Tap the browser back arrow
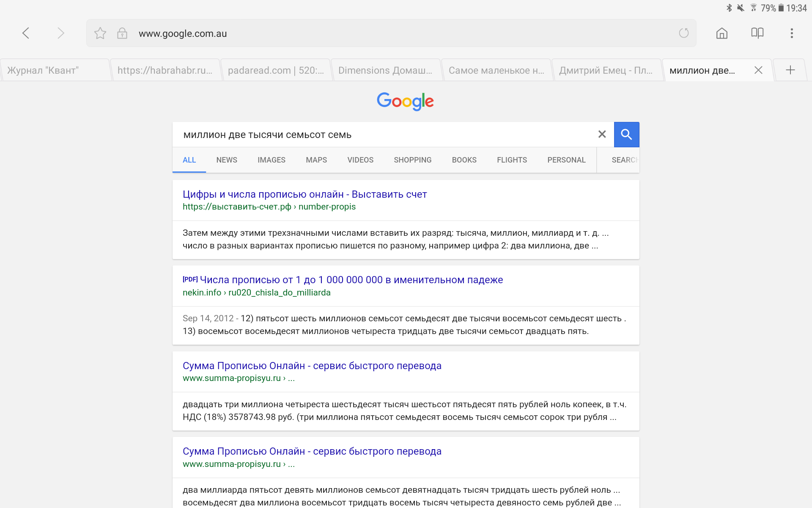Image resolution: width=812 pixels, height=508 pixels. (26, 33)
